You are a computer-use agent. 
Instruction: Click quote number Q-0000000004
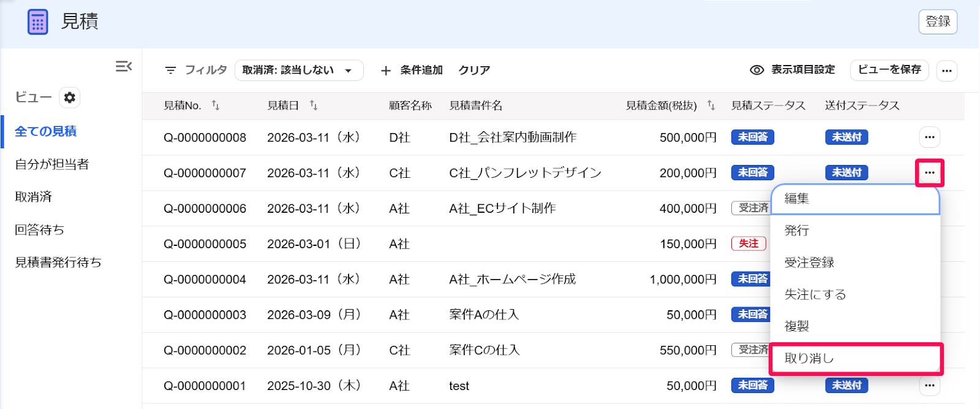(205, 280)
